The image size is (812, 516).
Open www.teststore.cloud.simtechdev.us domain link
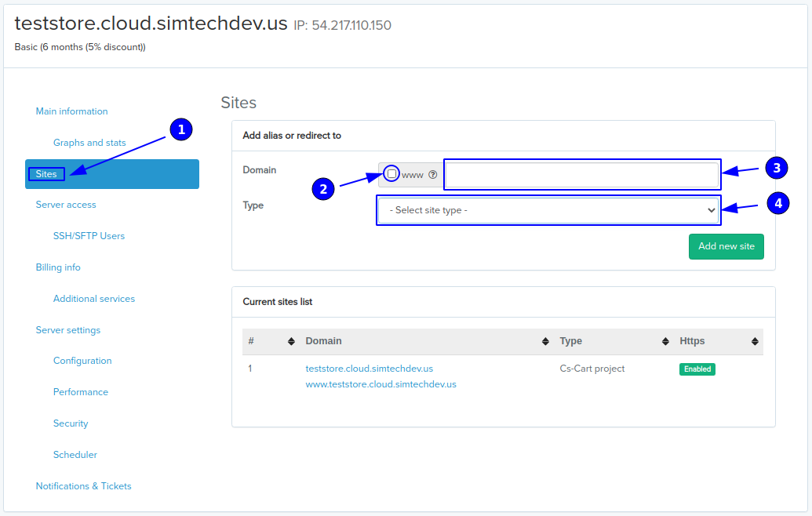click(x=381, y=384)
